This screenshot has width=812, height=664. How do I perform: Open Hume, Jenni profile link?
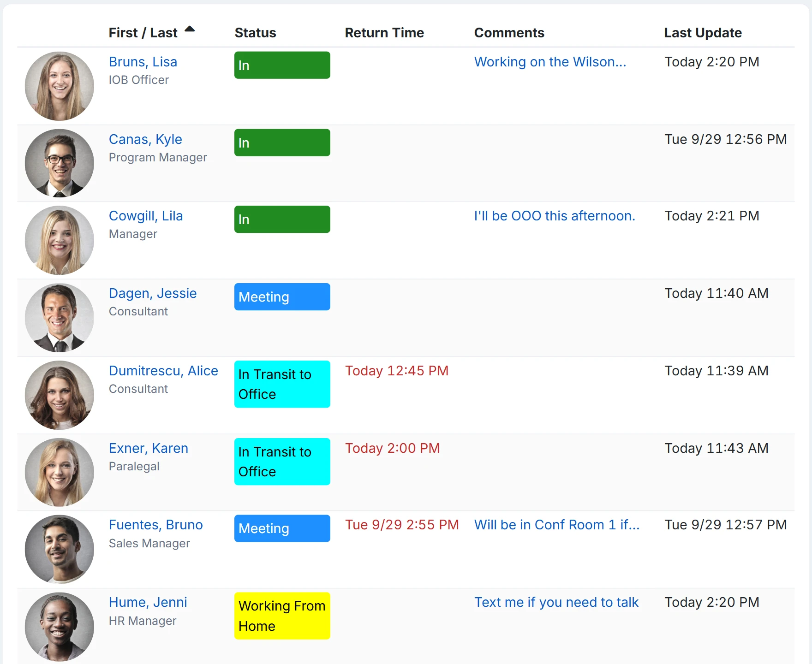(x=148, y=602)
